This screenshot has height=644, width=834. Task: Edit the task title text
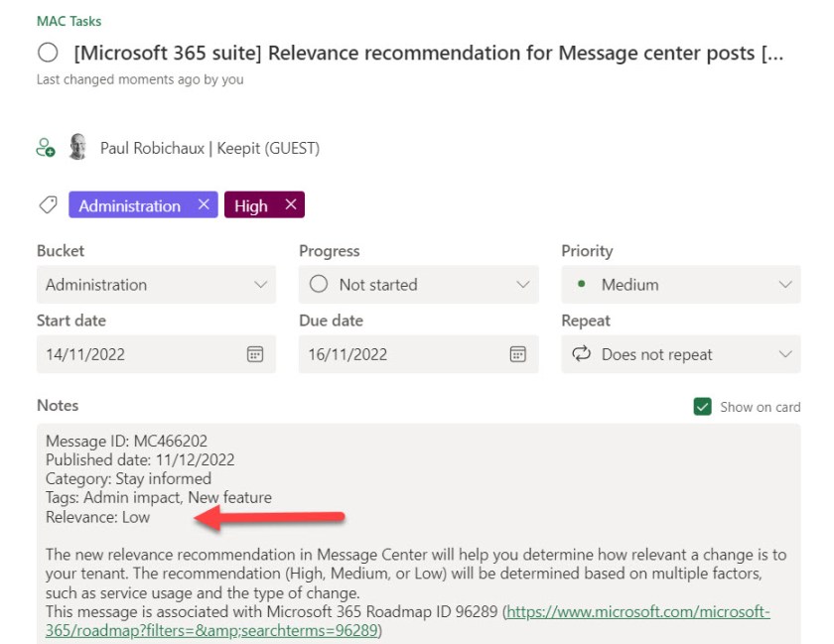point(427,54)
